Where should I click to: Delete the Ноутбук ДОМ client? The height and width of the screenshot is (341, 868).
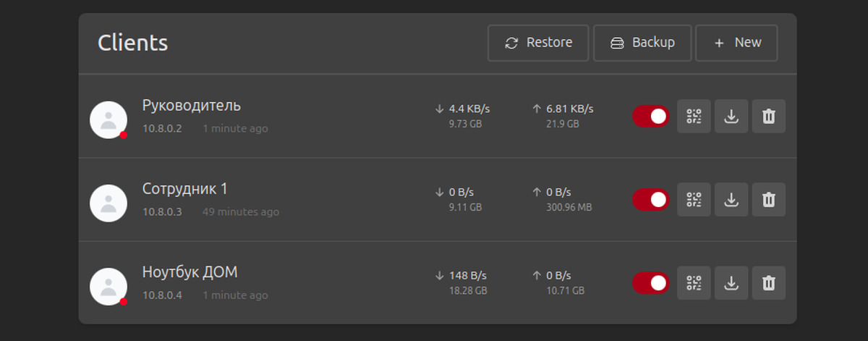(x=769, y=283)
